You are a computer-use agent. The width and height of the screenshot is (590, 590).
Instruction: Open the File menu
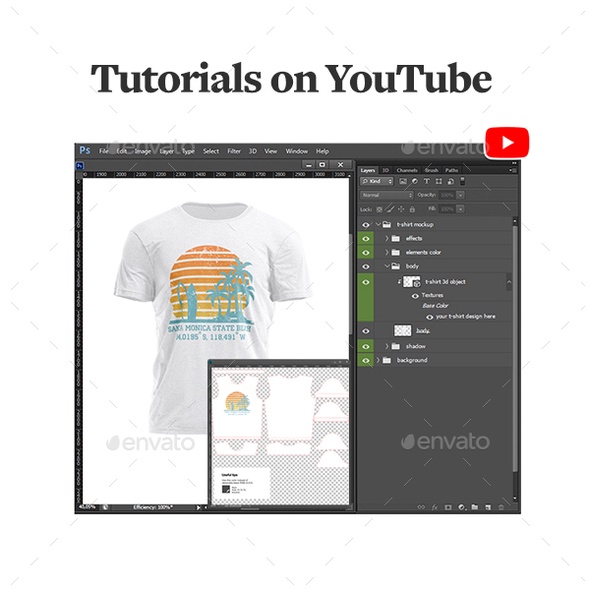pos(103,151)
